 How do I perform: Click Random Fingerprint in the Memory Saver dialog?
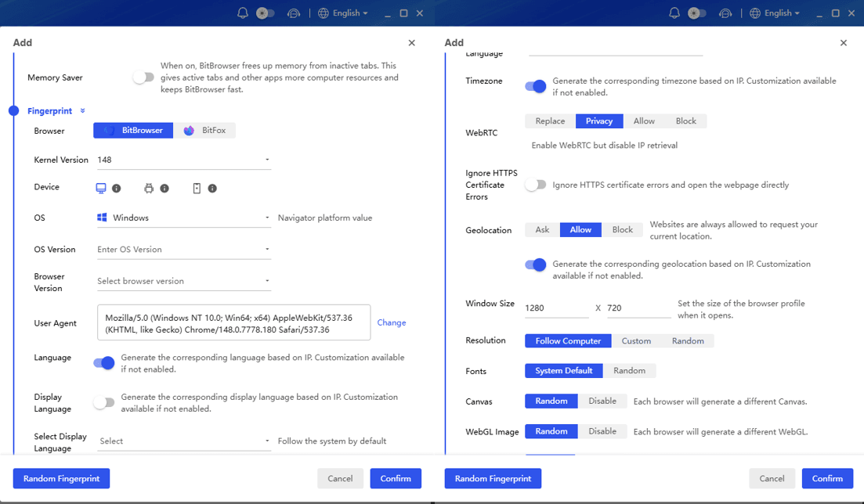(61, 479)
